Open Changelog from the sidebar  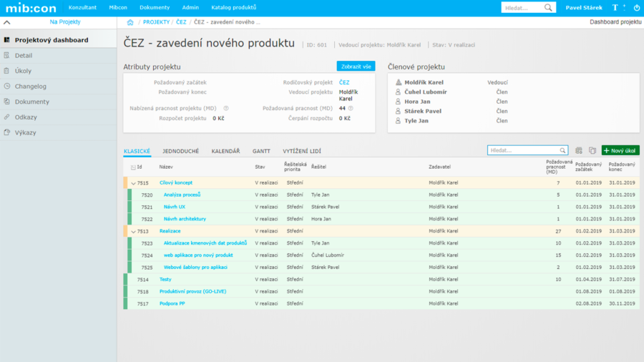pos(31,87)
